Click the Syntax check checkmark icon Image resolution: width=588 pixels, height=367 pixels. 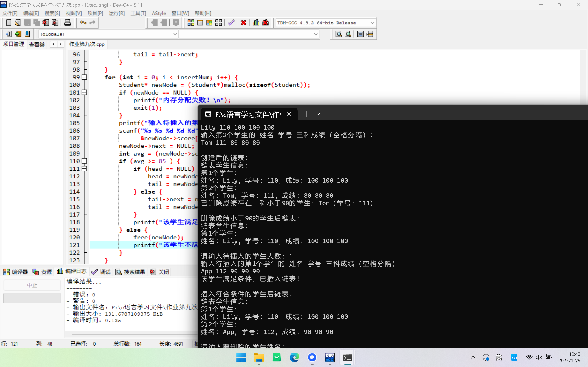click(x=231, y=23)
